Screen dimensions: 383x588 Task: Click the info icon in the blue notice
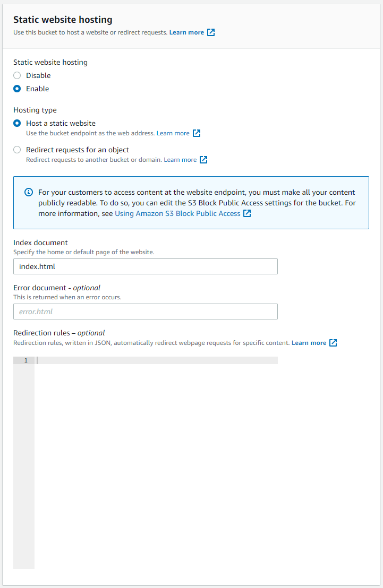[x=29, y=193]
